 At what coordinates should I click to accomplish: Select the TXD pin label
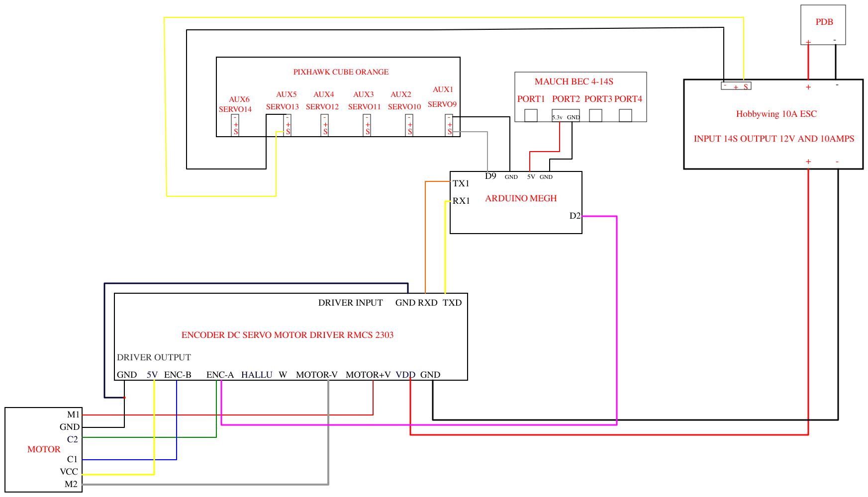click(x=452, y=303)
